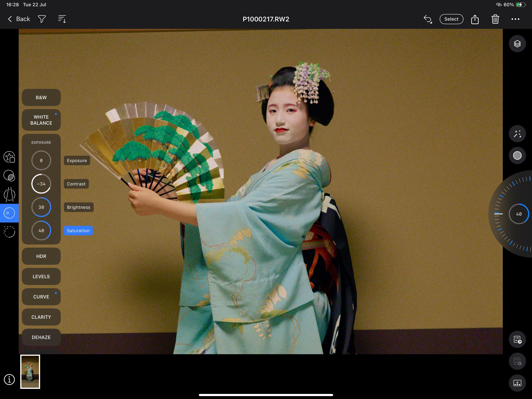Image resolution: width=532 pixels, height=399 pixels.
Task: Select the Saturation dial showing 40
Action: point(41,230)
